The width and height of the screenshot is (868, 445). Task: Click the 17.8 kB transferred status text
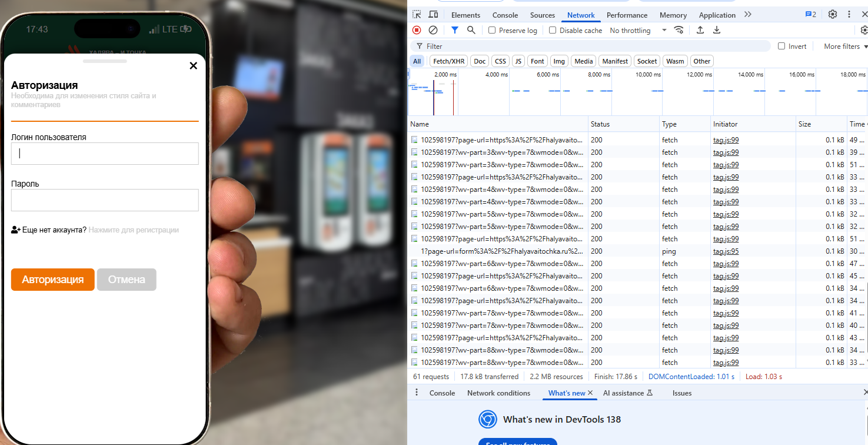pyautogui.click(x=489, y=377)
